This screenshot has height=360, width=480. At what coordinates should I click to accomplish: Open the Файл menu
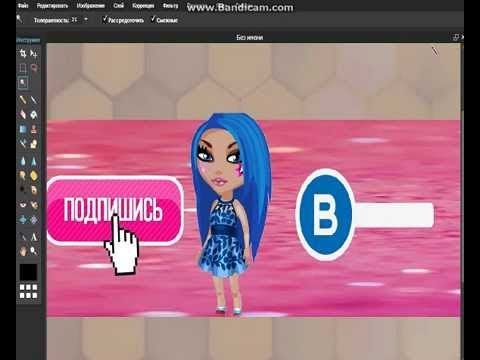pos(23,6)
